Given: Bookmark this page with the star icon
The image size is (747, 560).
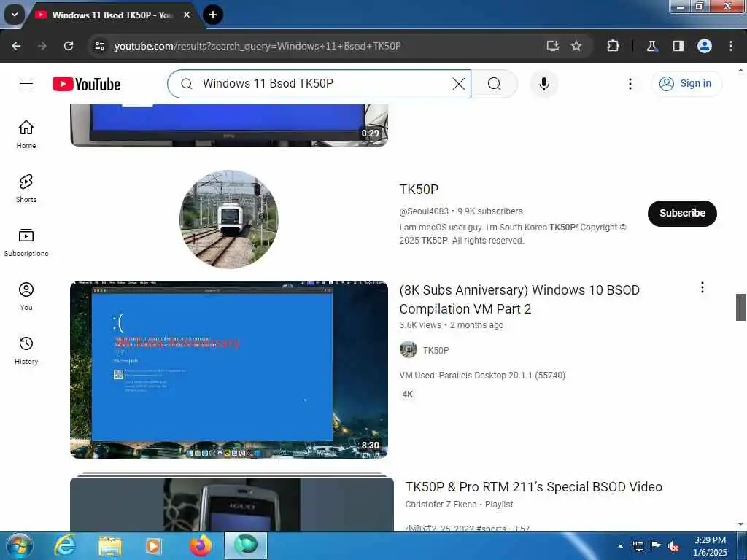Looking at the screenshot, I should (576, 46).
